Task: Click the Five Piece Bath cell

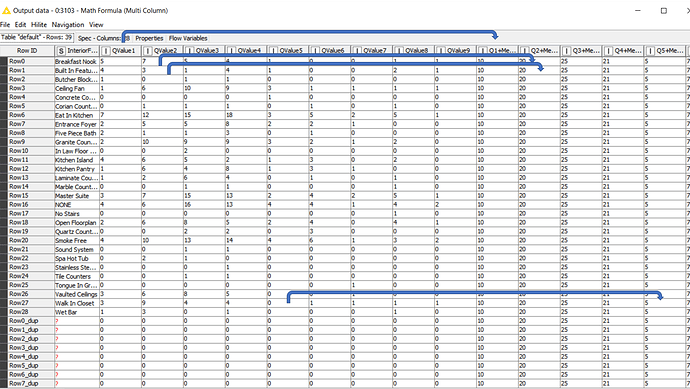Action: coord(77,133)
